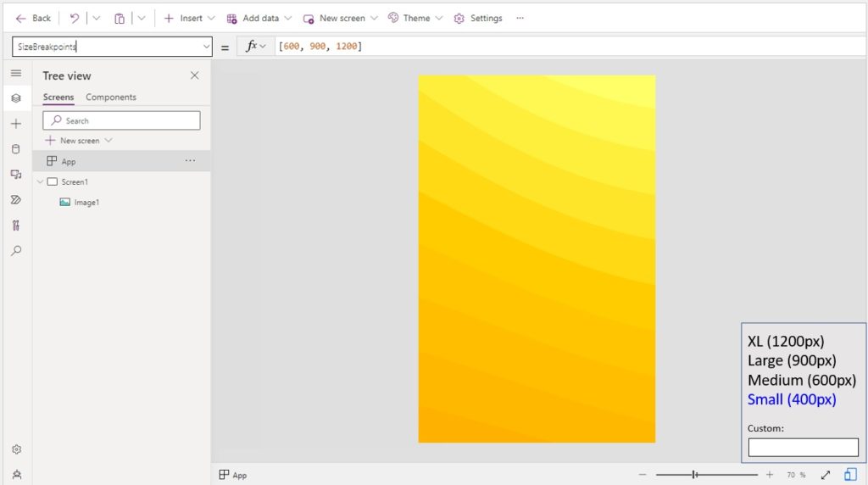The width and height of the screenshot is (868, 485).
Task: Collapse the Screen1 tree node
Action: (x=40, y=181)
